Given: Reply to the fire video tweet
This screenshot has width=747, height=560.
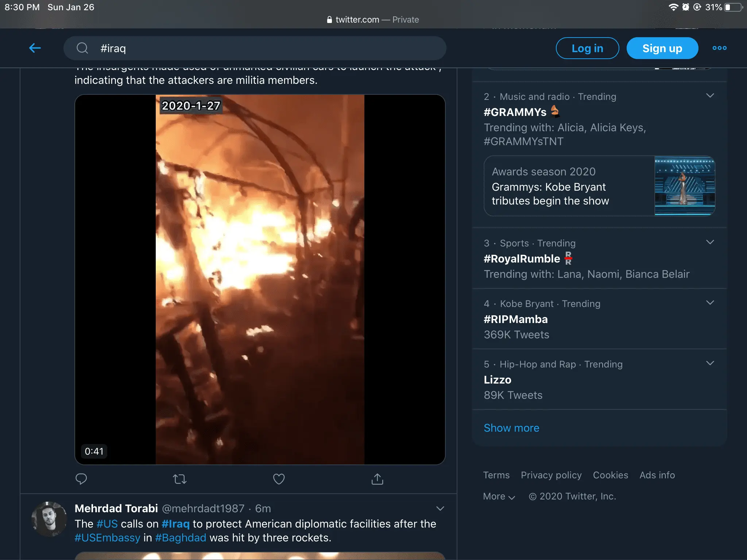Looking at the screenshot, I should click(x=81, y=479).
